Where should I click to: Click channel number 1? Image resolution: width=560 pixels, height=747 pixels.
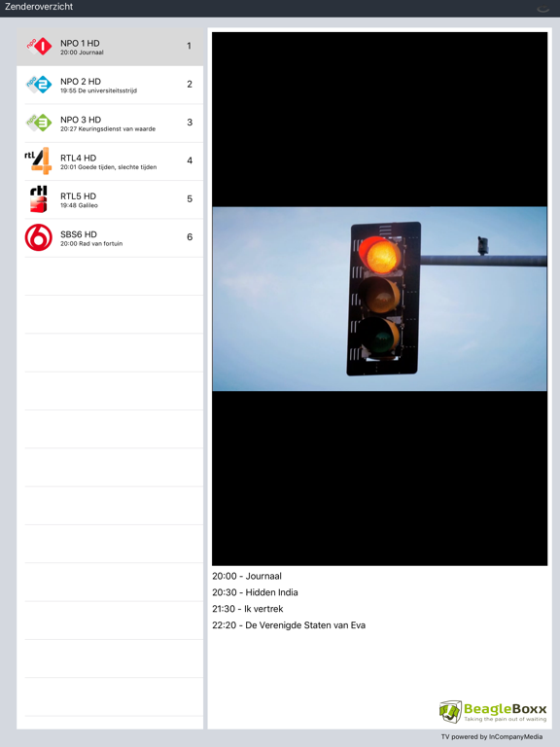[x=189, y=47]
